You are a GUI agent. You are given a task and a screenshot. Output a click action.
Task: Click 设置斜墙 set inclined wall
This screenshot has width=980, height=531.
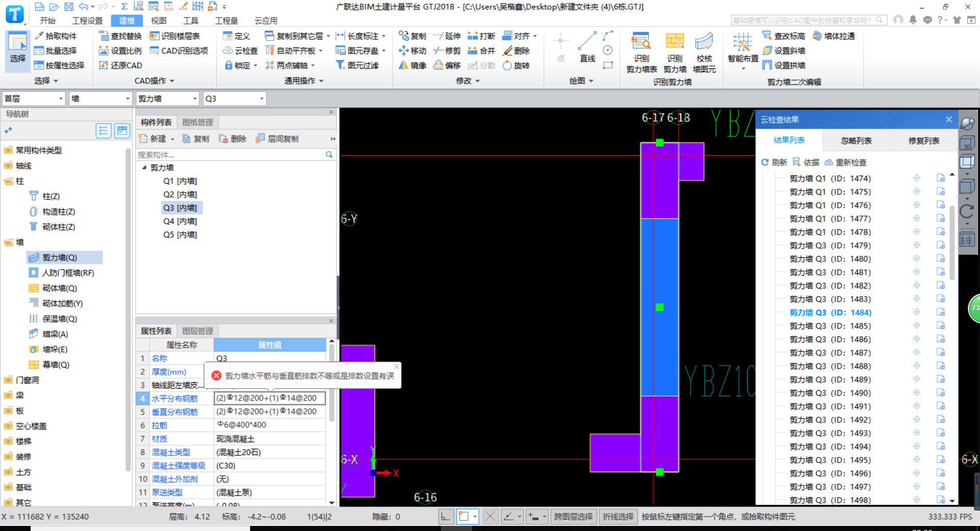pyautogui.click(x=783, y=51)
